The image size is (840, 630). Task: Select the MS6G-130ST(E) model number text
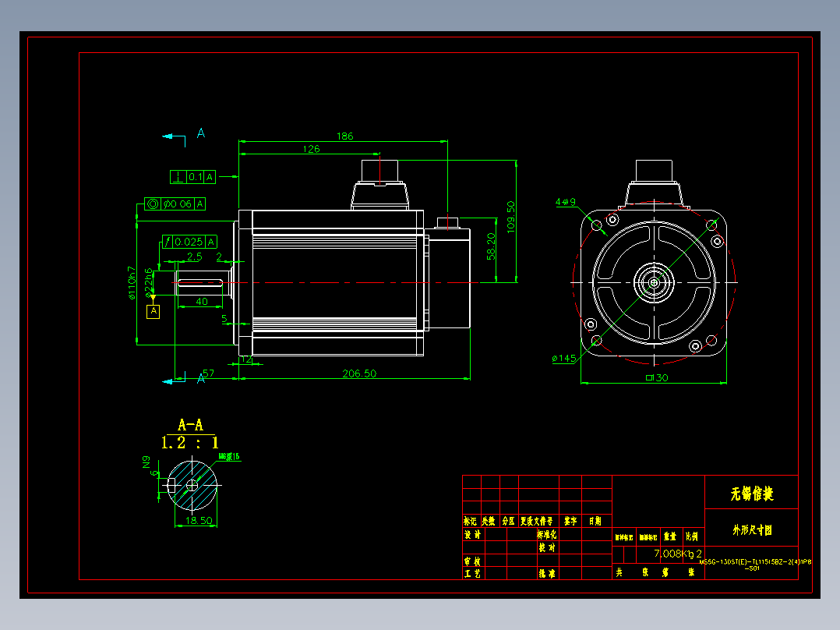click(755, 565)
